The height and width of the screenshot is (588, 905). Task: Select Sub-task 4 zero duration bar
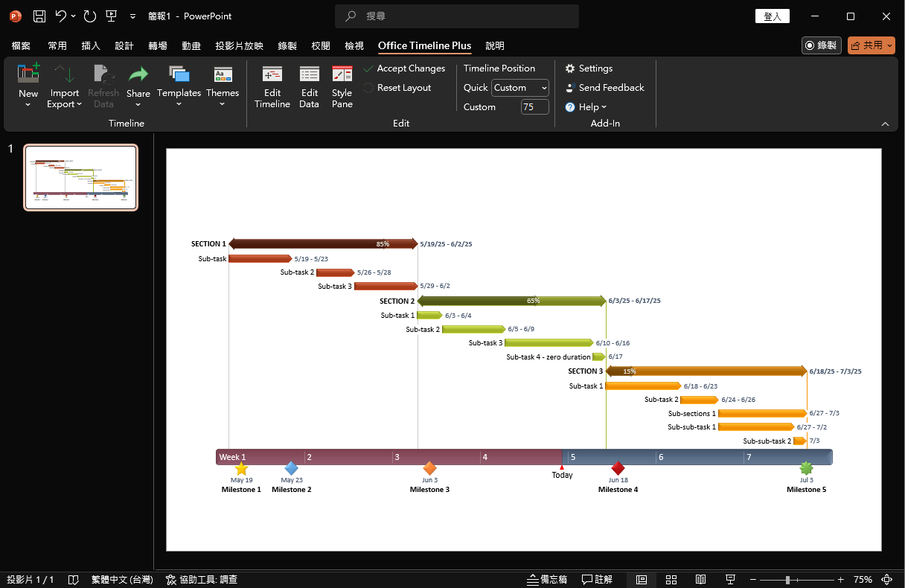coord(599,357)
